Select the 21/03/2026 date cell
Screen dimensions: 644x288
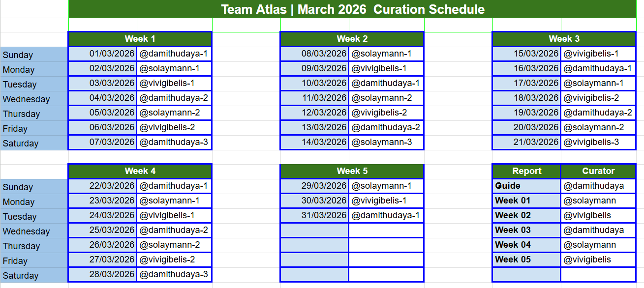coord(526,143)
